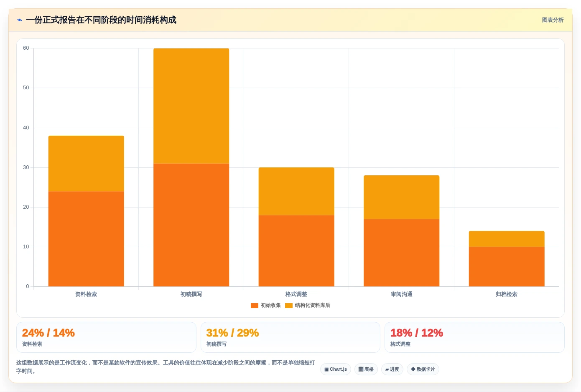
Task: Click the upper amber segment of 归档检索 bar
Action: click(507, 239)
